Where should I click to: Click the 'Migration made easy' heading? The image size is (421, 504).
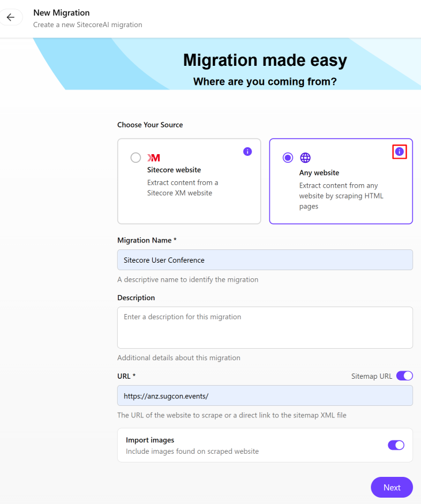point(265,60)
